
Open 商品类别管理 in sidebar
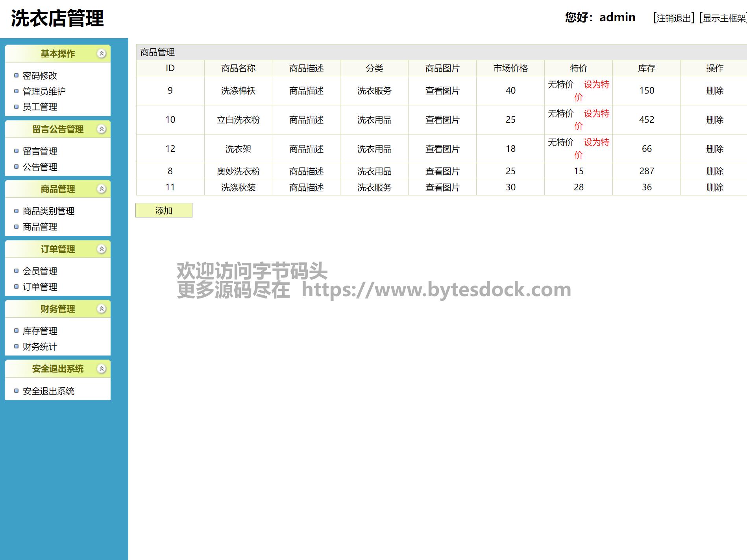coord(48,211)
